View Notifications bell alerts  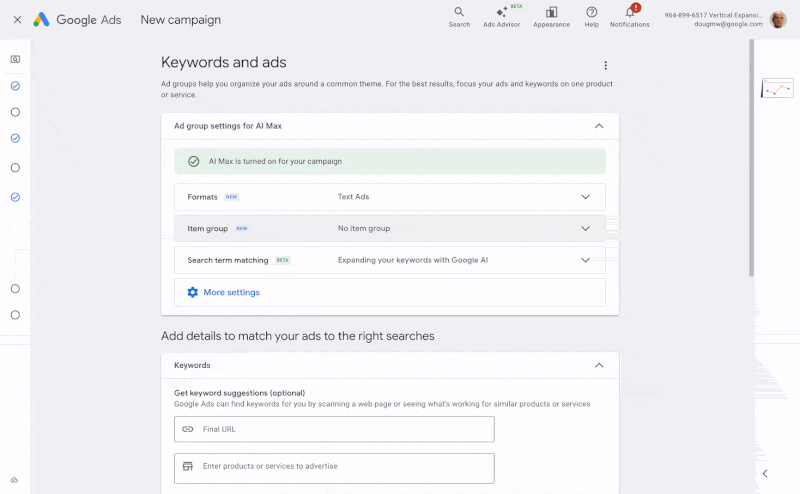(x=630, y=17)
